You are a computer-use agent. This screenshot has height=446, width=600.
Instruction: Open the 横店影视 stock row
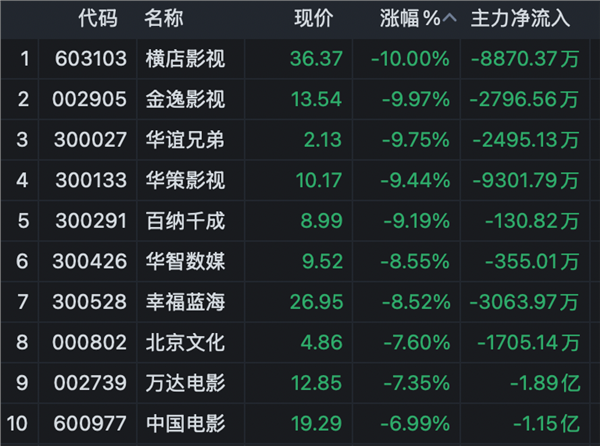(x=185, y=59)
